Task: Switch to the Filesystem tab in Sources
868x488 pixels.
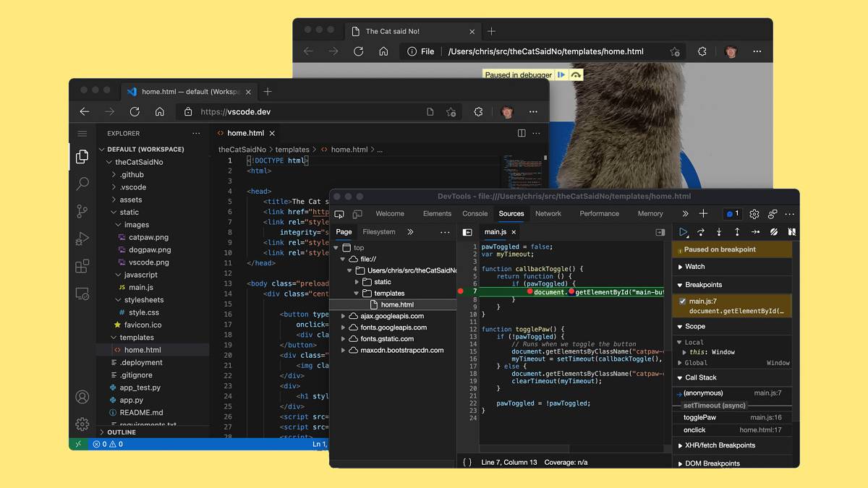Action: coord(379,232)
